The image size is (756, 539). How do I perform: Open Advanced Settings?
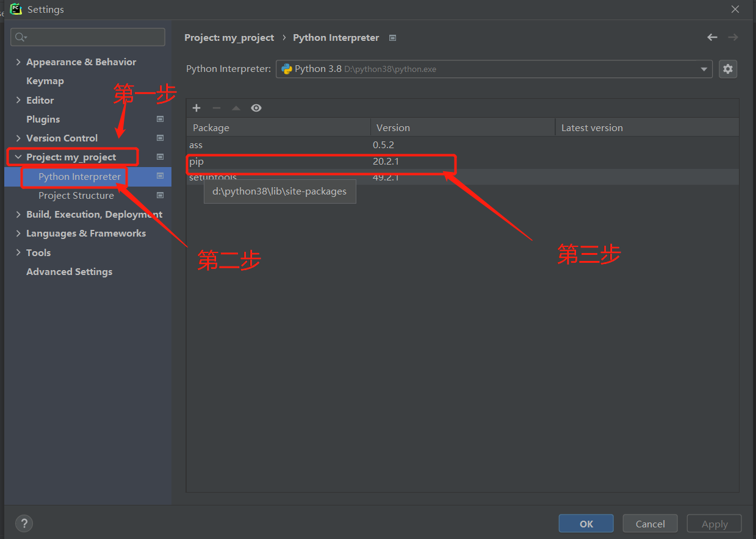tap(70, 271)
